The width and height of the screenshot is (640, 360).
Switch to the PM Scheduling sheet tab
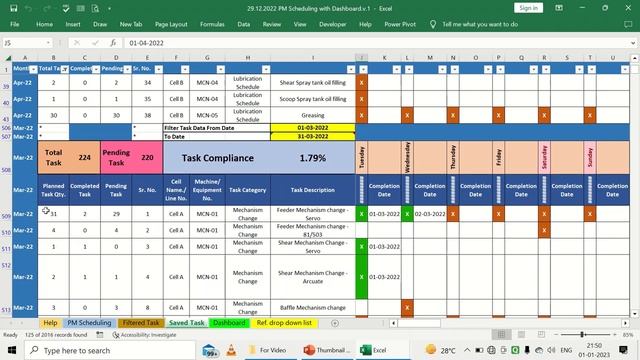(89, 323)
